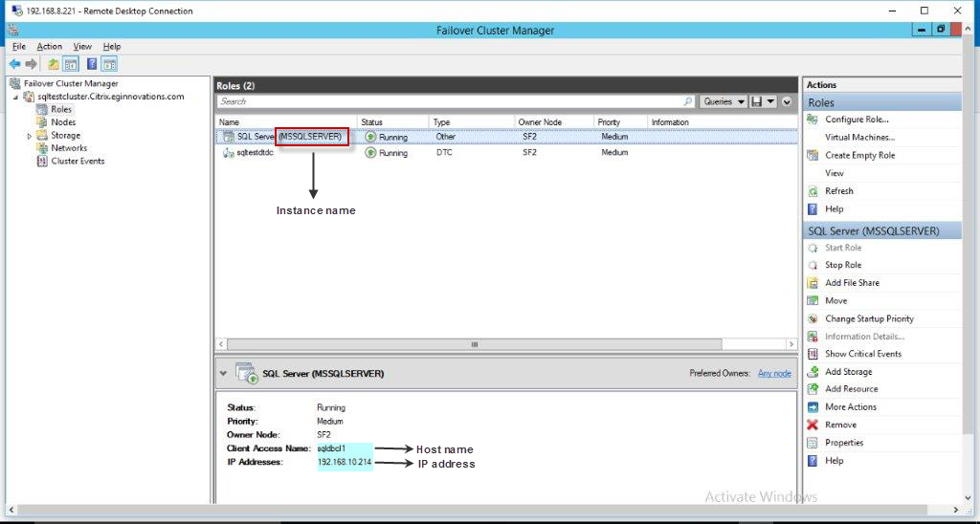Open the File menu

coord(19,46)
